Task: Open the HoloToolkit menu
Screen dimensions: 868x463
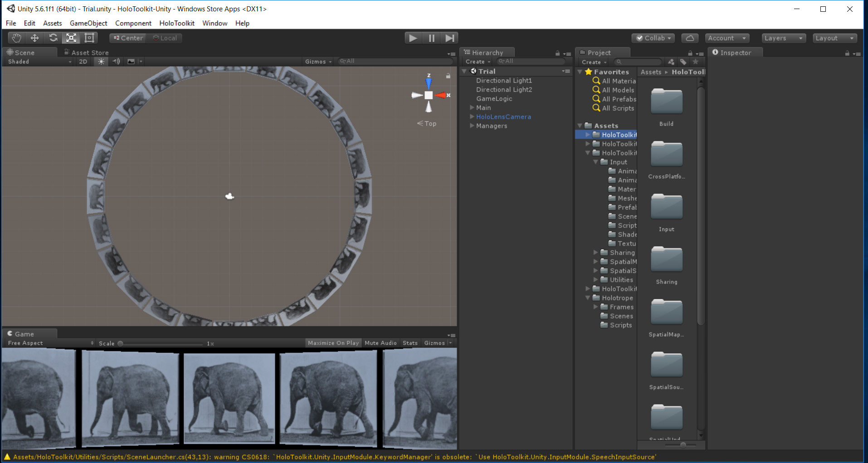Action: click(x=176, y=23)
